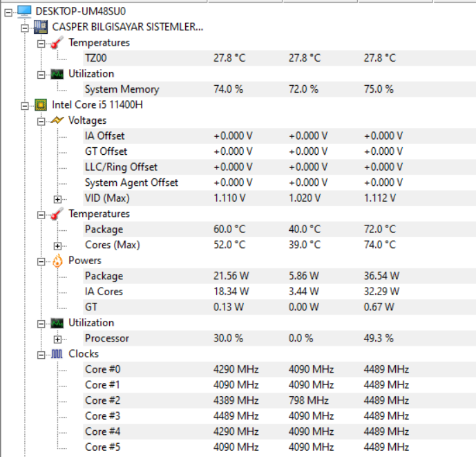Click the System Memory utilization icon
Viewport: 476px width, 457px height.
[57, 74]
